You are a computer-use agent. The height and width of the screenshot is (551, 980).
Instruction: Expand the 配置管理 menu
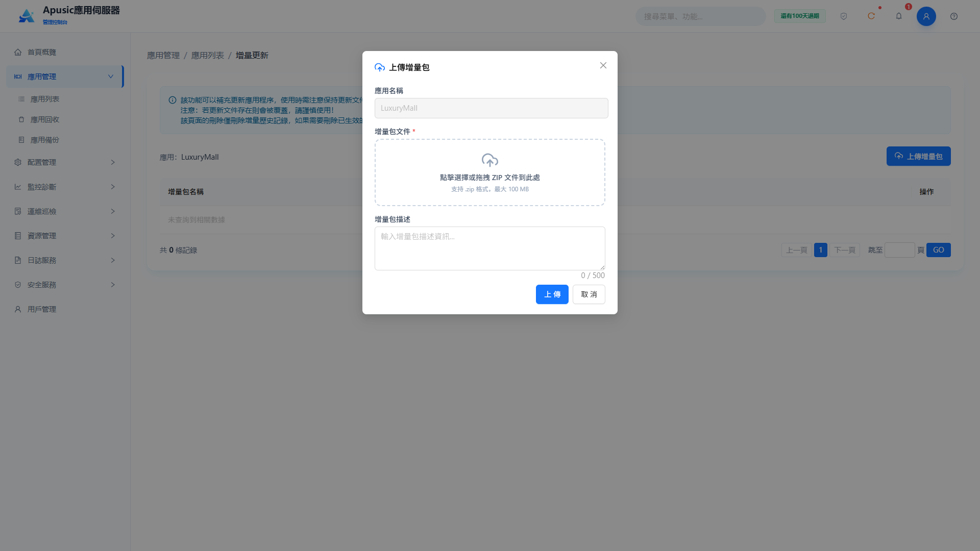(65, 162)
